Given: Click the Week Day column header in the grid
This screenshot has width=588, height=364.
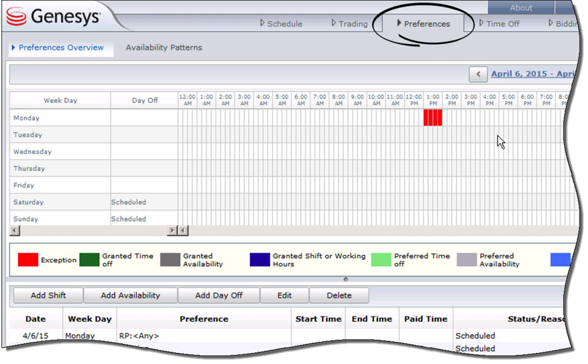Looking at the screenshot, I should 60,100.
